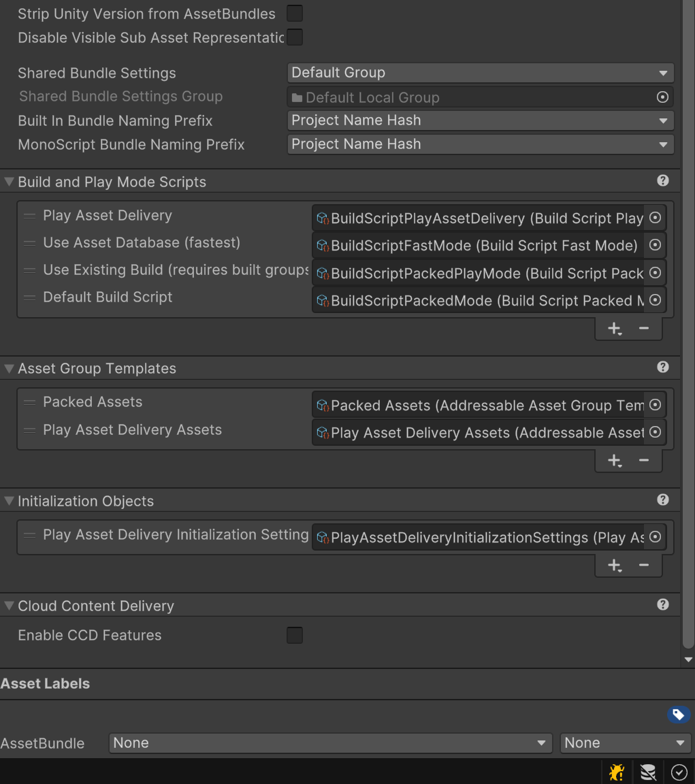The width and height of the screenshot is (695, 784).
Task: Toggle Disable Visible Sub Asset Representations
Action: point(294,37)
